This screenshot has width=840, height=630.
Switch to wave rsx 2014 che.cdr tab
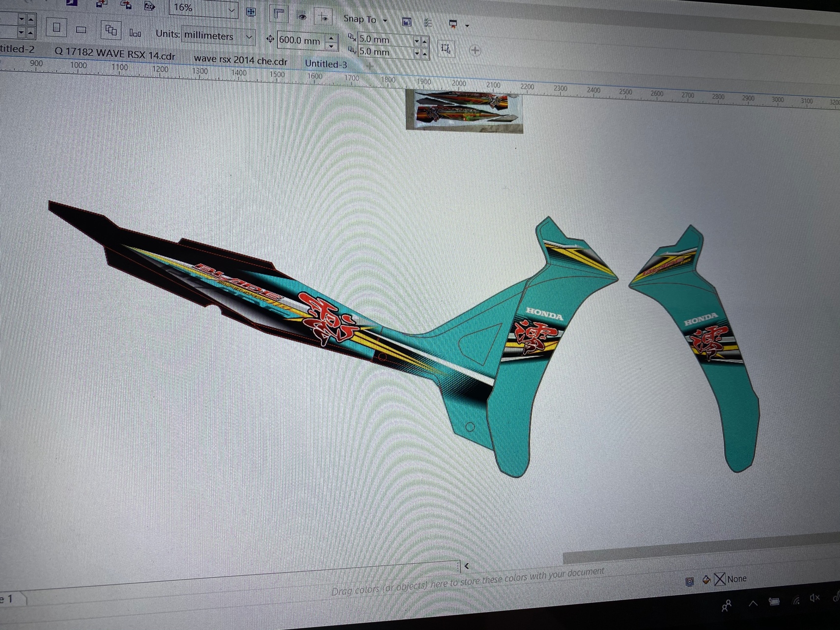pos(240,60)
